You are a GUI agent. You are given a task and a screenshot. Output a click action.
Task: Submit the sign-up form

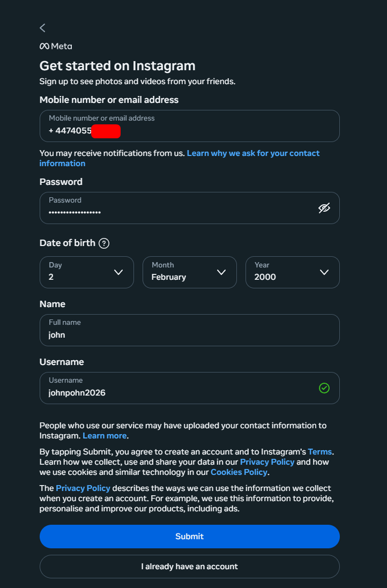[x=189, y=537]
